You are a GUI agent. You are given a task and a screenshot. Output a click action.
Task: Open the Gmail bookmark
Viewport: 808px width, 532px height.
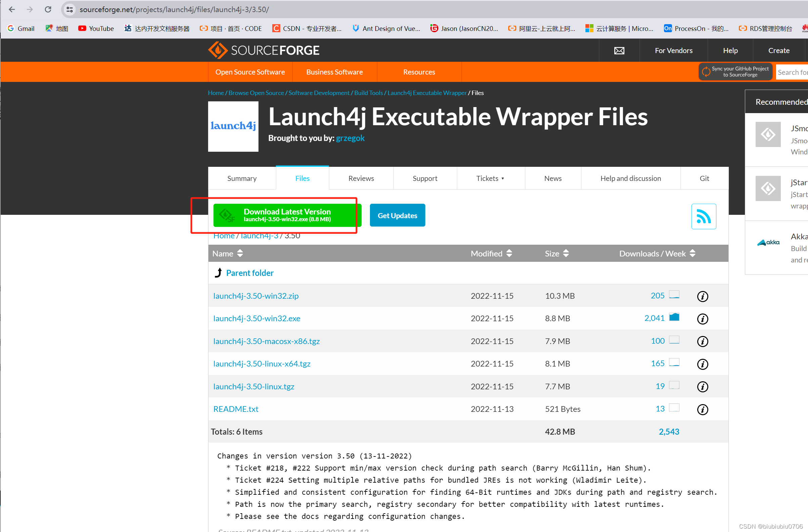[x=21, y=29]
